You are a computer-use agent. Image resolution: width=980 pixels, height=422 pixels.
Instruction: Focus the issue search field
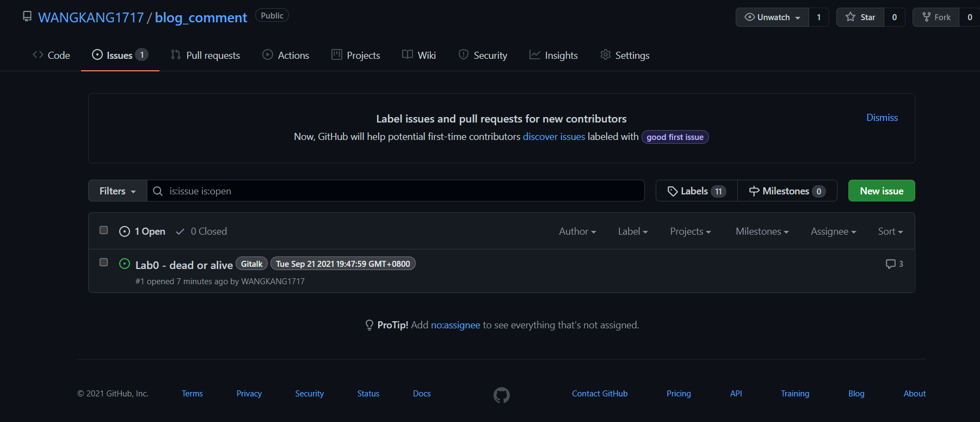(x=403, y=191)
